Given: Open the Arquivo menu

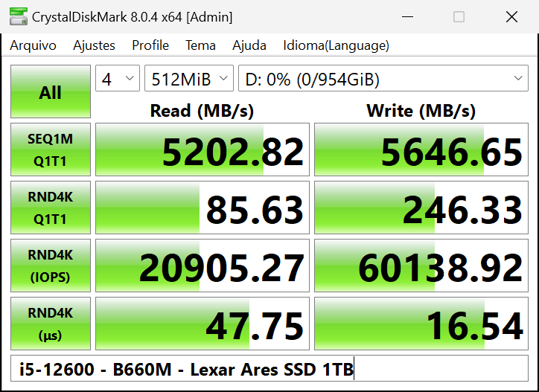Looking at the screenshot, I should [33, 45].
